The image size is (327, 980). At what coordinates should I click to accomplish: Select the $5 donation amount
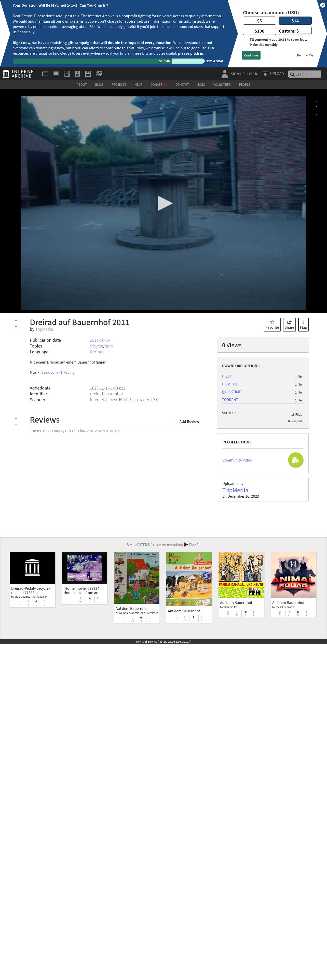tap(259, 21)
